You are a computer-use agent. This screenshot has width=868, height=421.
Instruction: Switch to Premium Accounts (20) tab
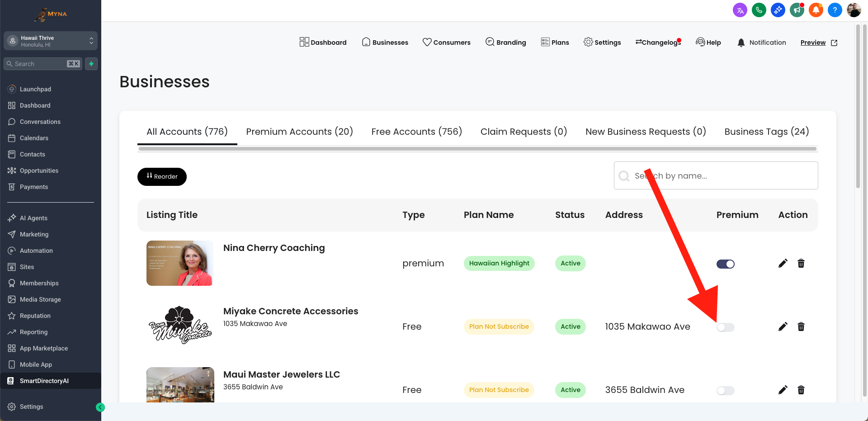(299, 132)
